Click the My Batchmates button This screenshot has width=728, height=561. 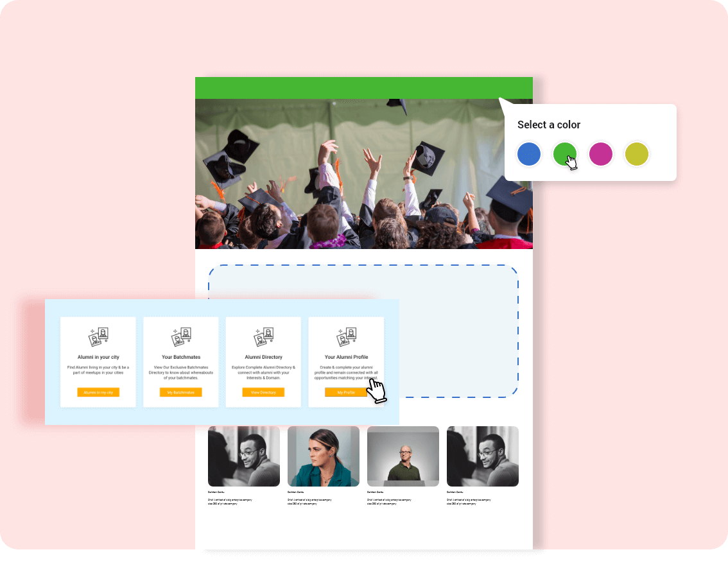tap(181, 392)
